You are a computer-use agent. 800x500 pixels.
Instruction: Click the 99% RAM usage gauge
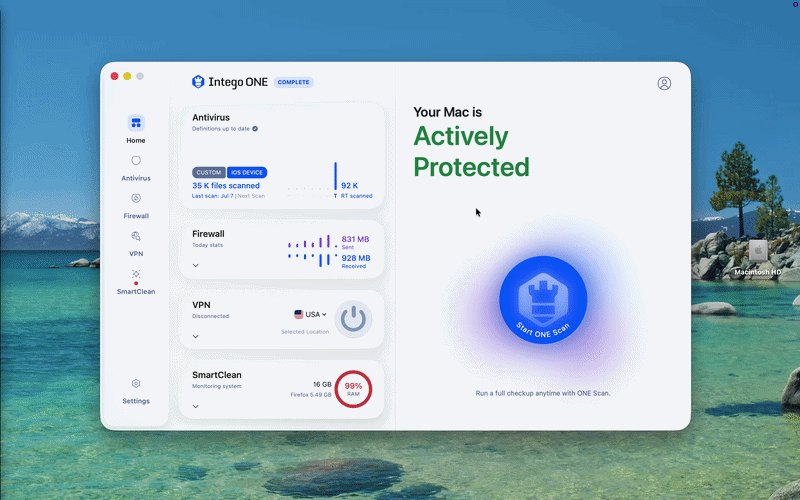click(x=353, y=389)
